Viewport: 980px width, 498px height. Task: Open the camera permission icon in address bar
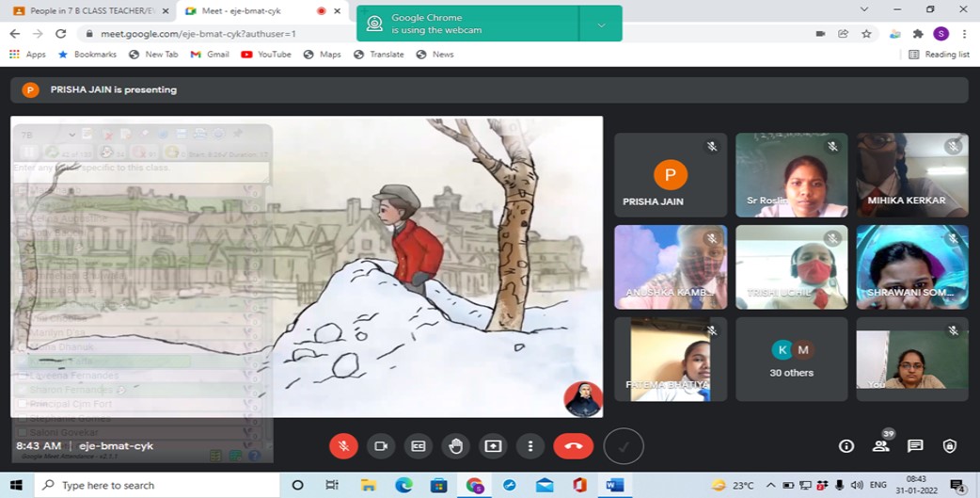click(821, 34)
